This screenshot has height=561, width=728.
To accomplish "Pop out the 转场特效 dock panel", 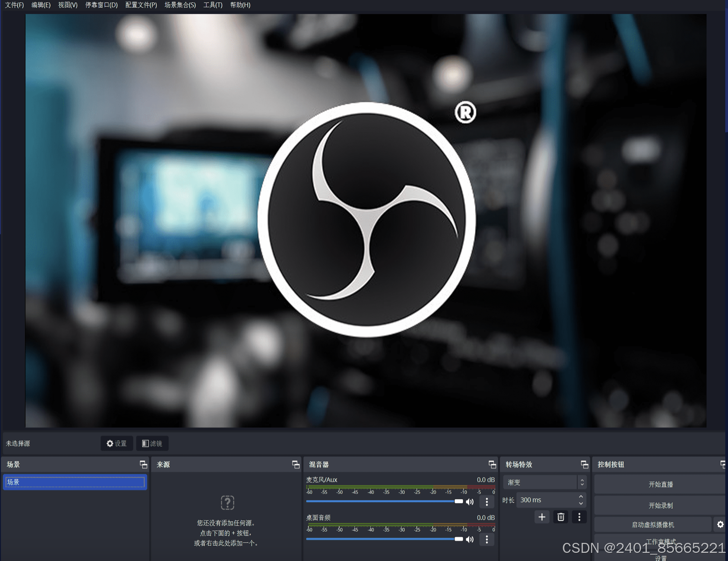I will [x=584, y=465].
